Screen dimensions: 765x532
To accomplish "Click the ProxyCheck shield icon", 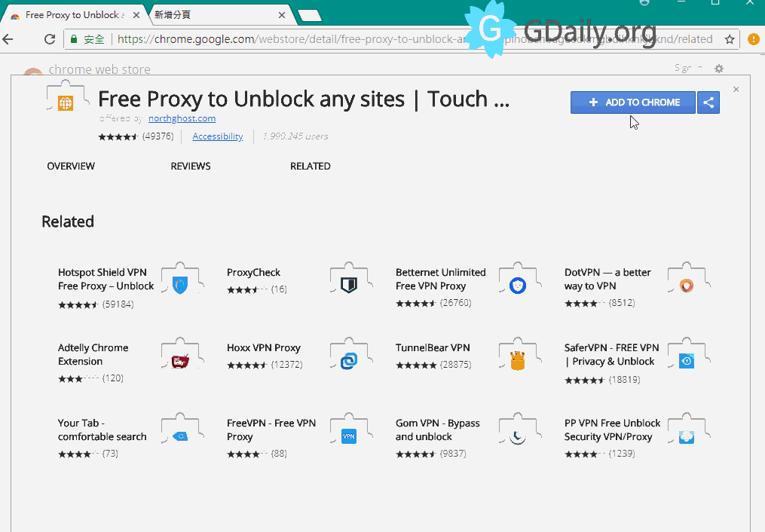I will [349, 285].
